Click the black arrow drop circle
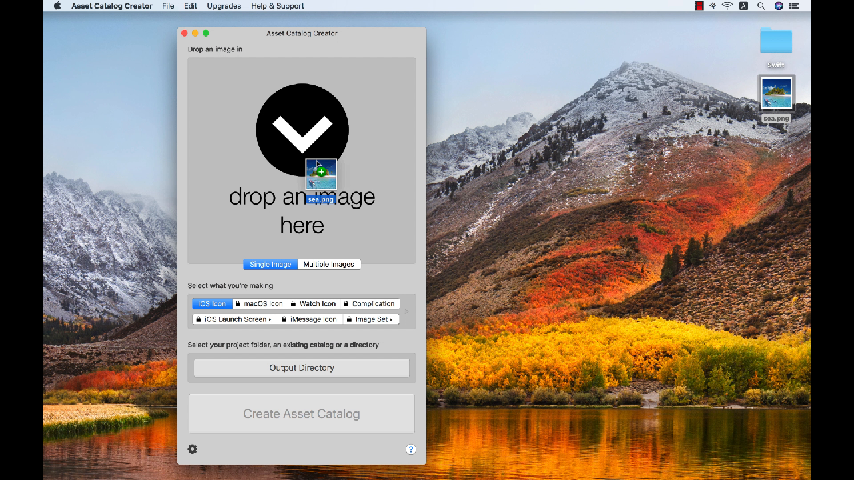 [x=302, y=130]
